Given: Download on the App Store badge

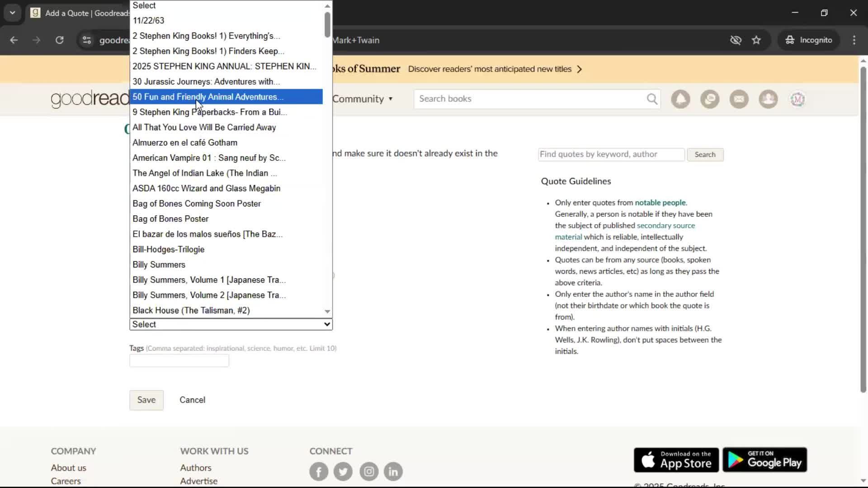Looking at the screenshot, I should coord(676,460).
